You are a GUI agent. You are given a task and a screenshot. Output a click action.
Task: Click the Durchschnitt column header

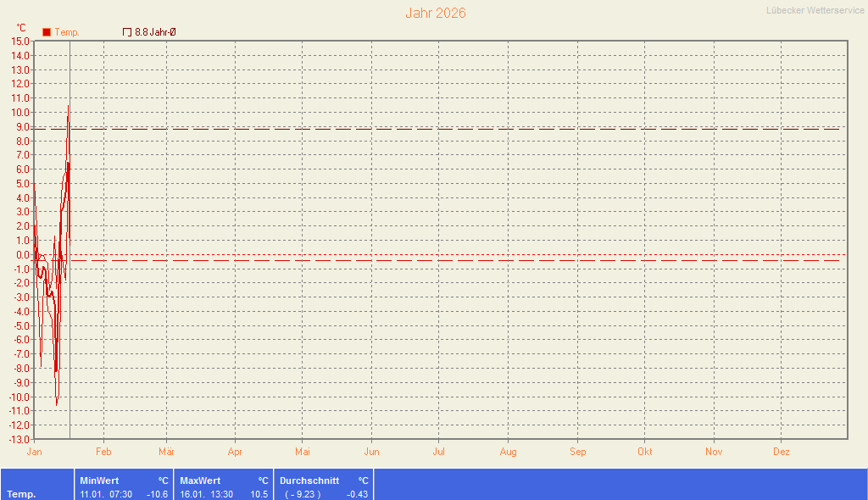click(309, 481)
